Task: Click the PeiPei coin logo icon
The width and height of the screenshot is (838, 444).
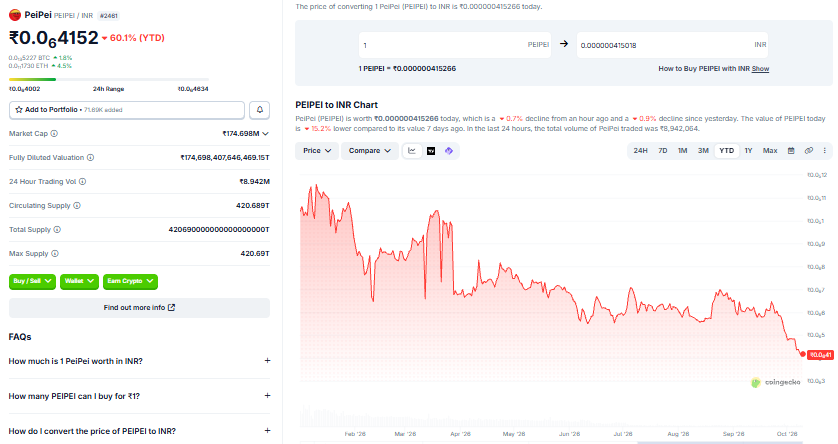Action: [x=15, y=15]
